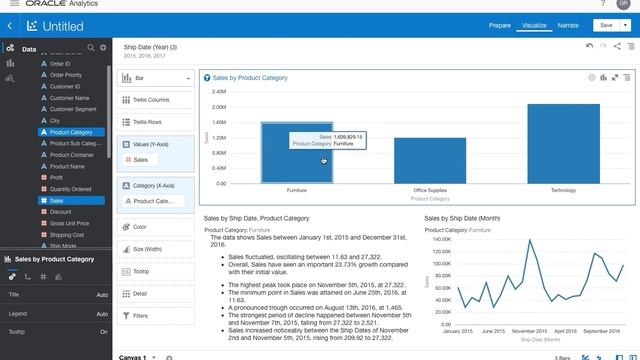The image size is (640, 360).
Task: Click the circular status icon in chart header
Action: (591, 77)
